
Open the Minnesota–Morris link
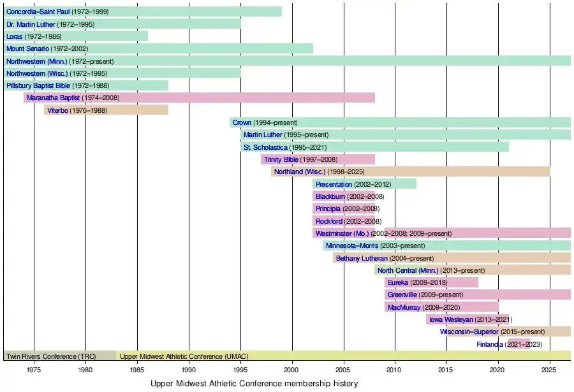click(352, 245)
